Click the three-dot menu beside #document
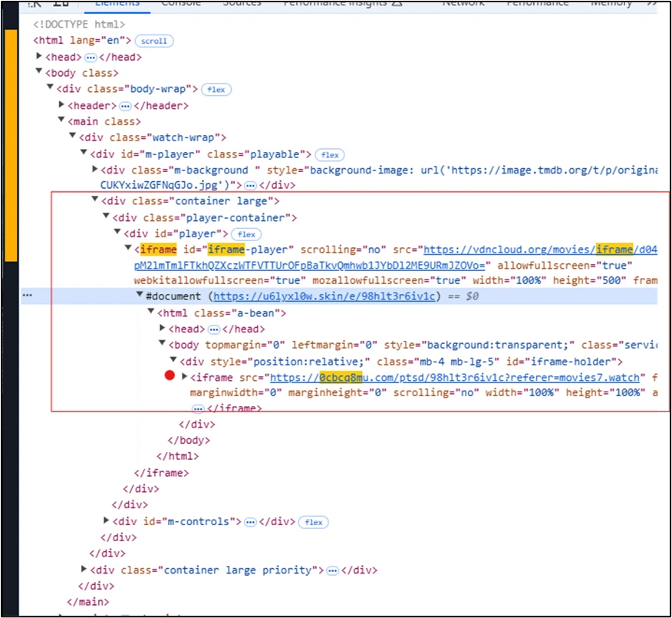The height and width of the screenshot is (618, 672). point(28,295)
